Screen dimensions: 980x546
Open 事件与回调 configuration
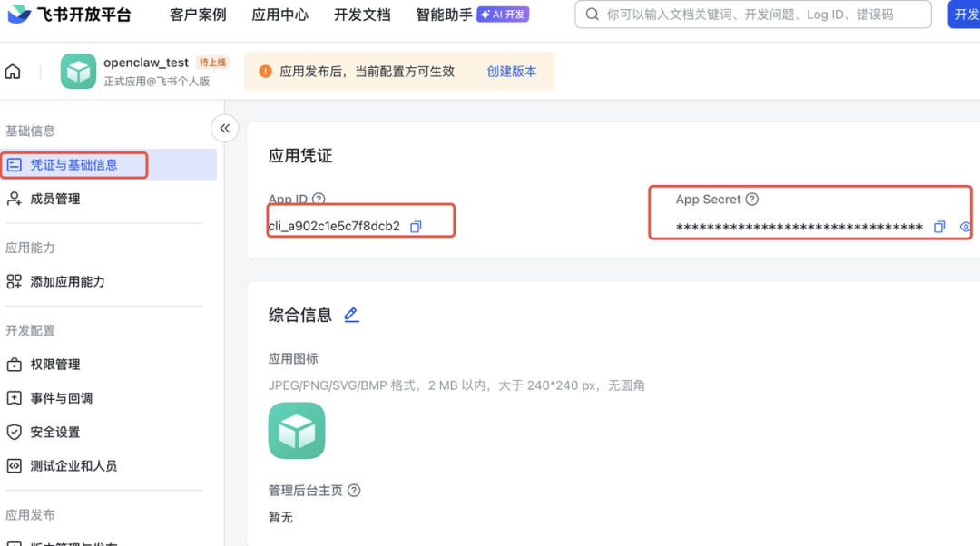(x=61, y=398)
